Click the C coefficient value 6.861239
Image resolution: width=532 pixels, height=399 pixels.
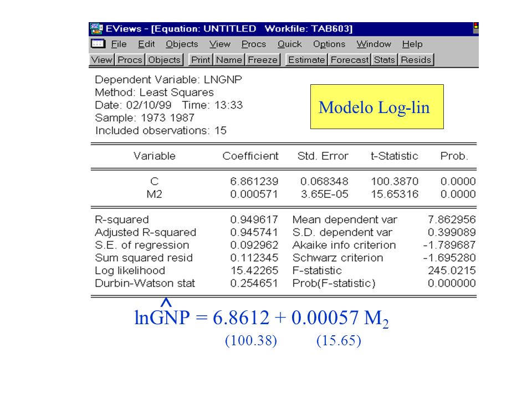tap(254, 182)
